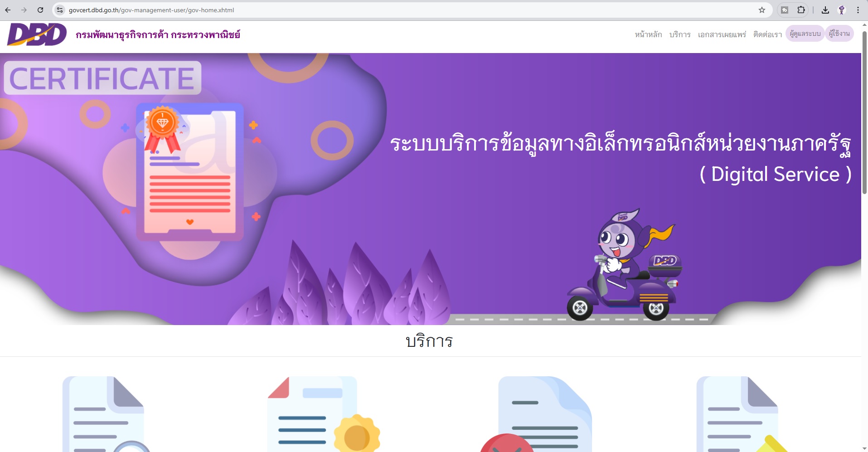Screen dimensions: 868x452
Task: Click the ผู้ดูแลระบบ login button
Action: point(805,34)
